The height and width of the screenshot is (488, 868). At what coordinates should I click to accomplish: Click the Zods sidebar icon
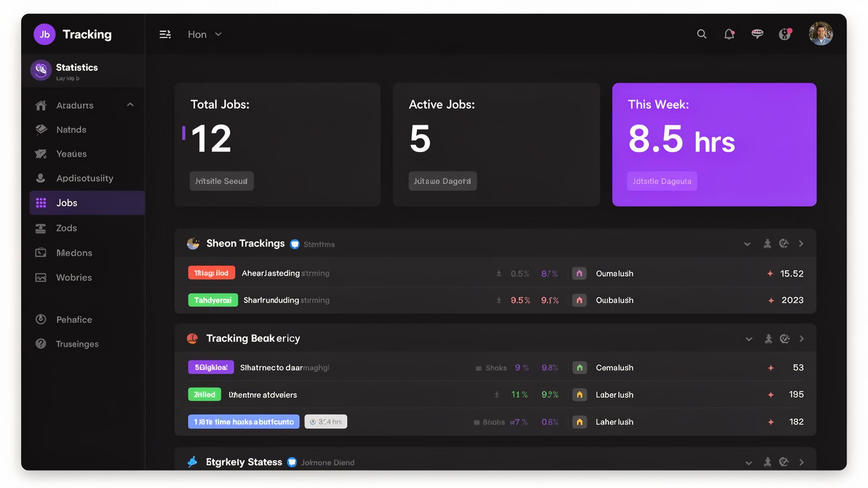[x=41, y=229]
